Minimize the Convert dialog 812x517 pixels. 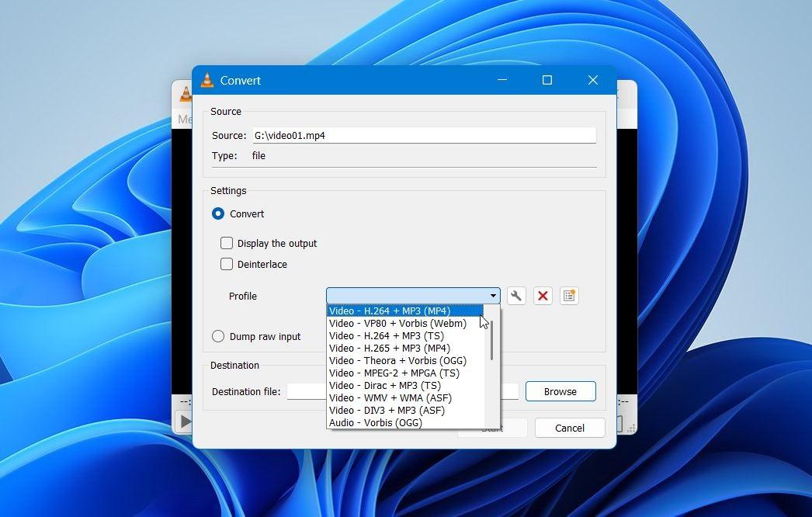502,80
